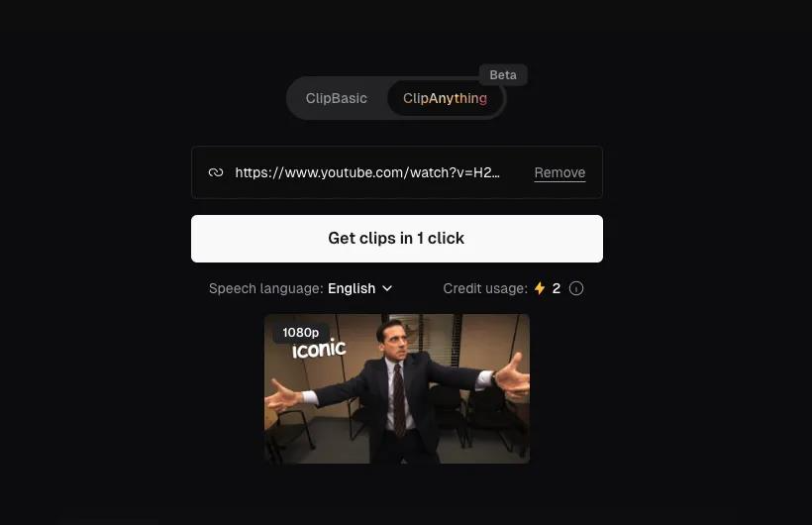The height and width of the screenshot is (525, 812).
Task: Expand the speech language chevron arrow
Action: click(x=387, y=288)
